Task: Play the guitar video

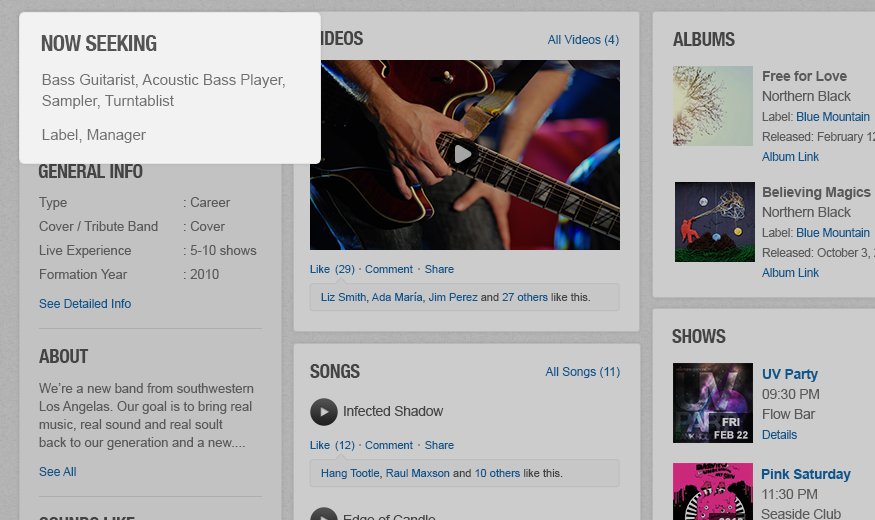Action: tap(463, 154)
